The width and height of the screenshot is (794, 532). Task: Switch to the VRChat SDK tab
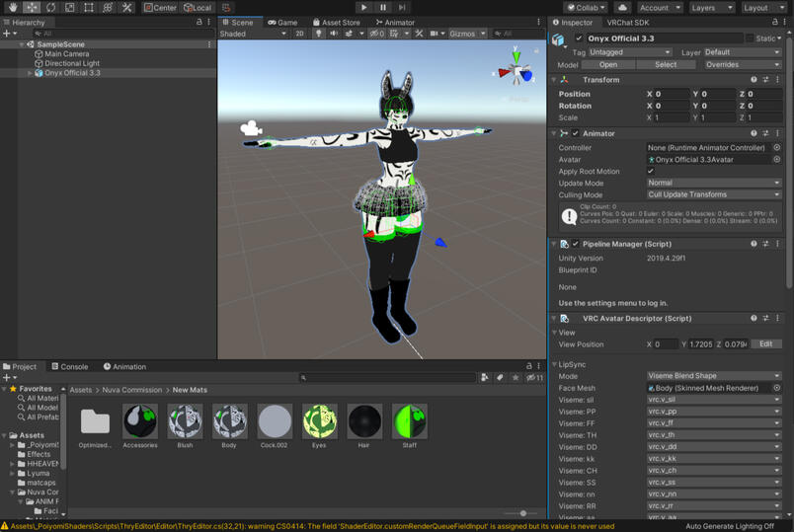tap(627, 22)
